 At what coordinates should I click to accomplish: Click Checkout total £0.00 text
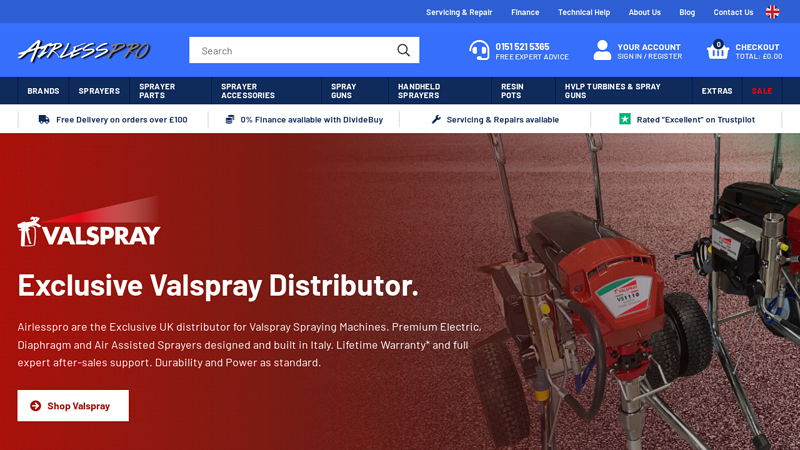[x=759, y=57]
